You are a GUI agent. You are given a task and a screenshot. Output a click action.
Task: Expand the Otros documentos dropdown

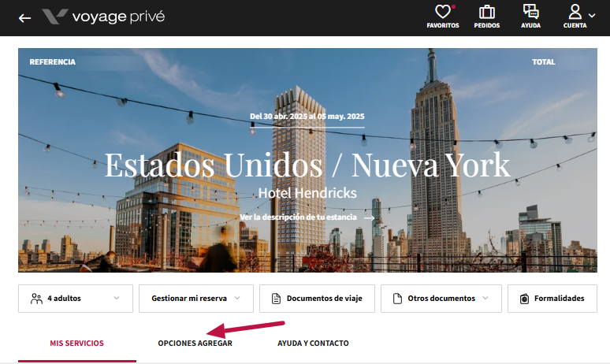[x=441, y=299]
